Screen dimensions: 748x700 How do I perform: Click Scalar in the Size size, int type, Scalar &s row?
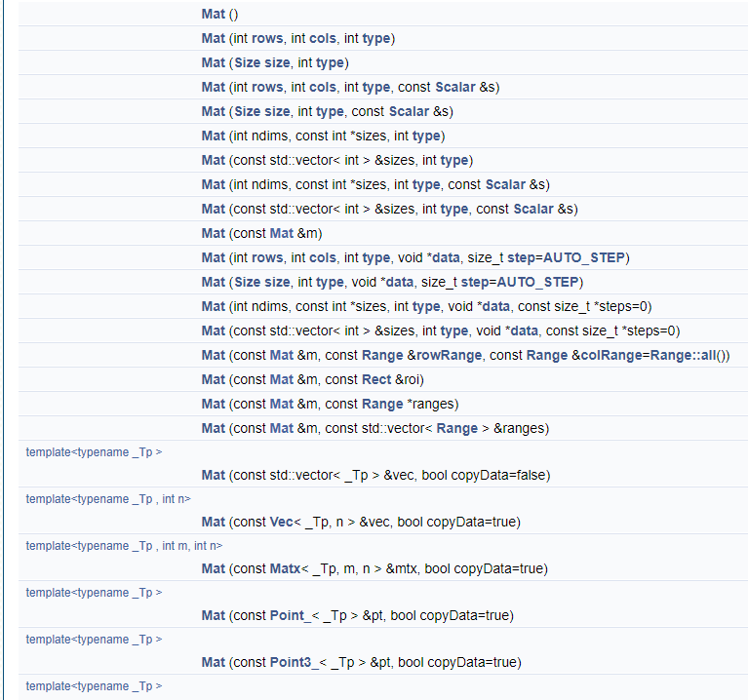[409, 111]
